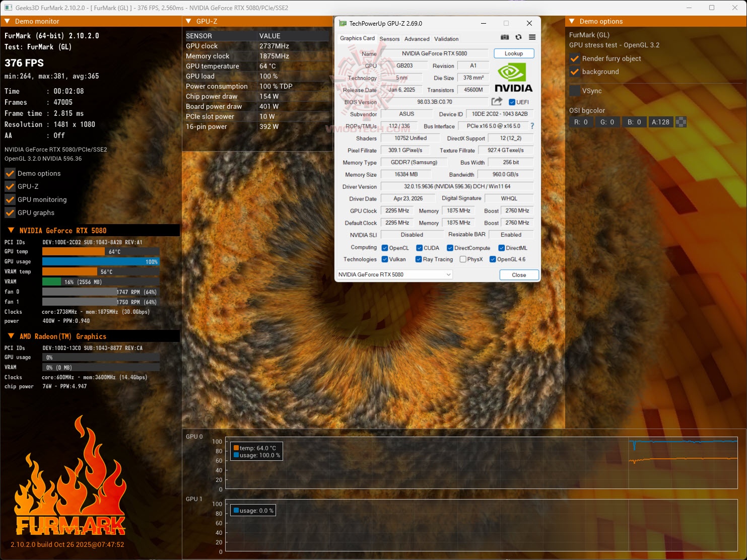Minimize the GPU-Z window
This screenshot has width=747, height=560.
484,23
